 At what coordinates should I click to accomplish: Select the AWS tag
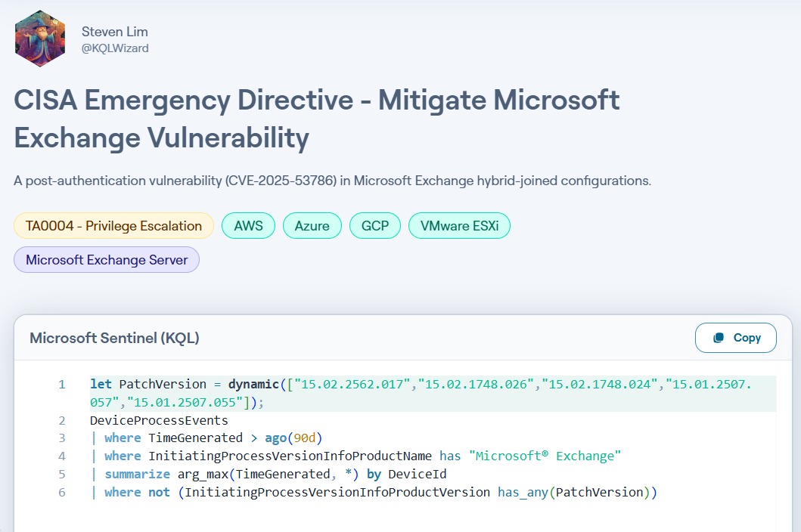[x=248, y=226]
